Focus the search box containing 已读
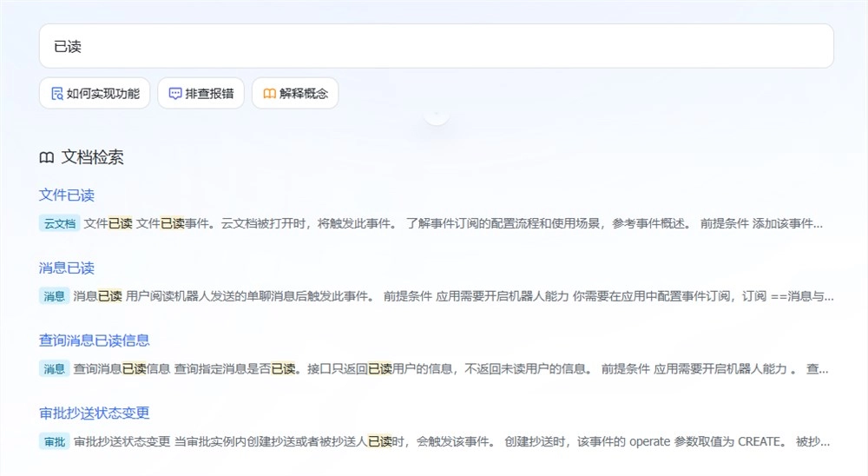The height and width of the screenshot is (476, 868). tap(436, 46)
